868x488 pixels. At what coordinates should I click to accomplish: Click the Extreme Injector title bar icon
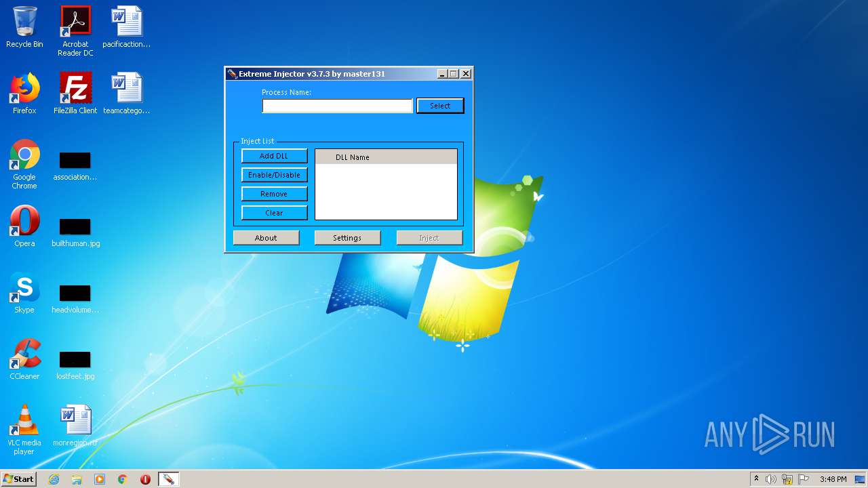click(232, 74)
